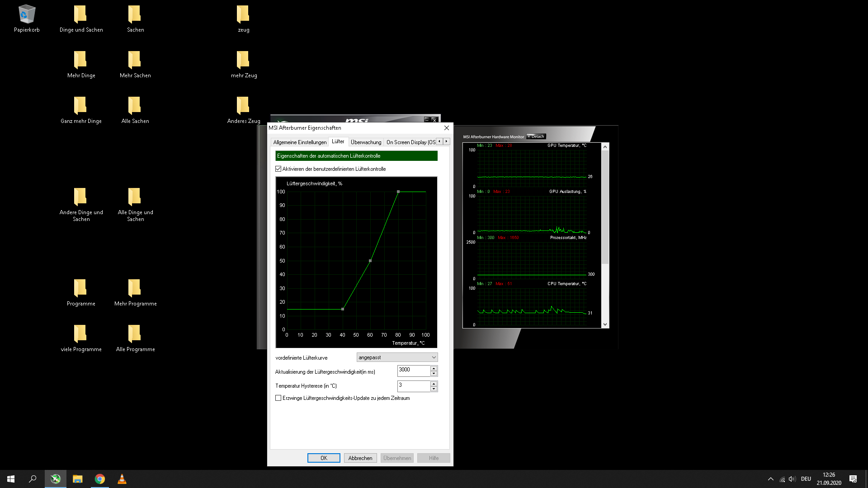
Task: Click the Windows search magnifier icon
Action: tap(33, 479)
